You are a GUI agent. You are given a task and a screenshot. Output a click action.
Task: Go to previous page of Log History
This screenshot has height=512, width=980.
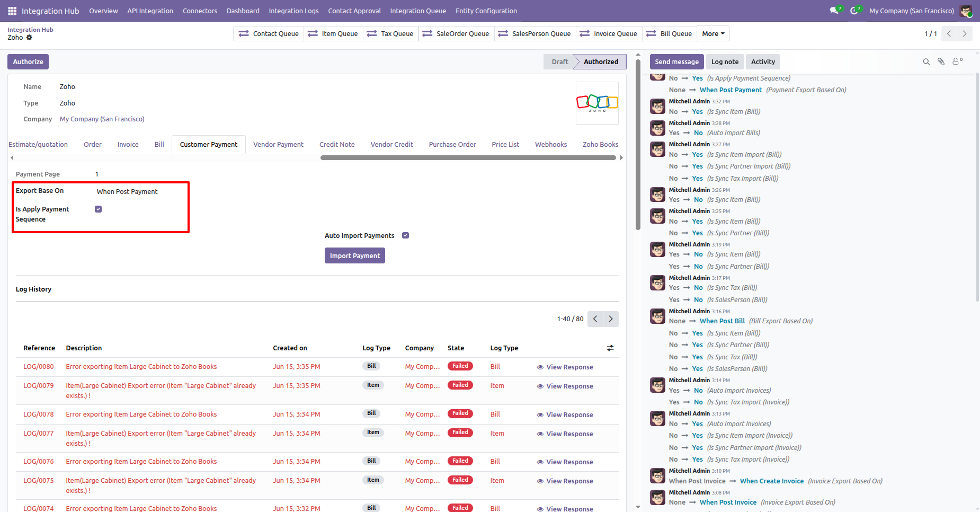pyautogui.click(x=595, y=319)
